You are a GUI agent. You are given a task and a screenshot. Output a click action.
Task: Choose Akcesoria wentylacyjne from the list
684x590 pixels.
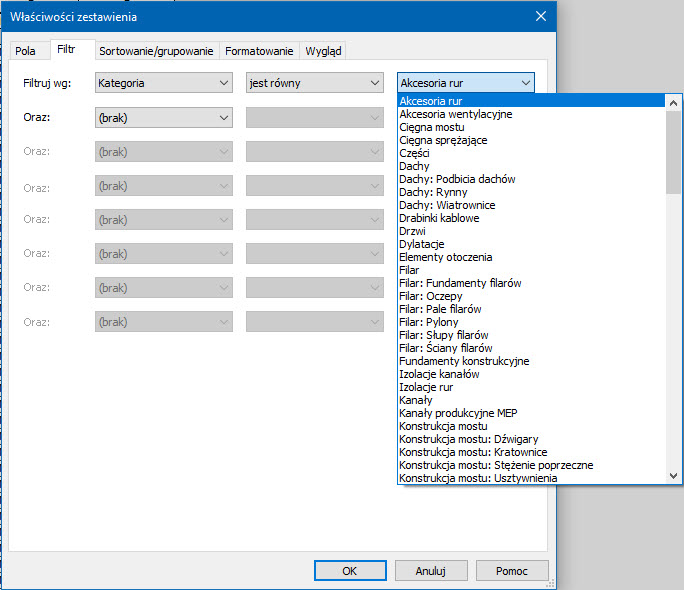[455, 114]
